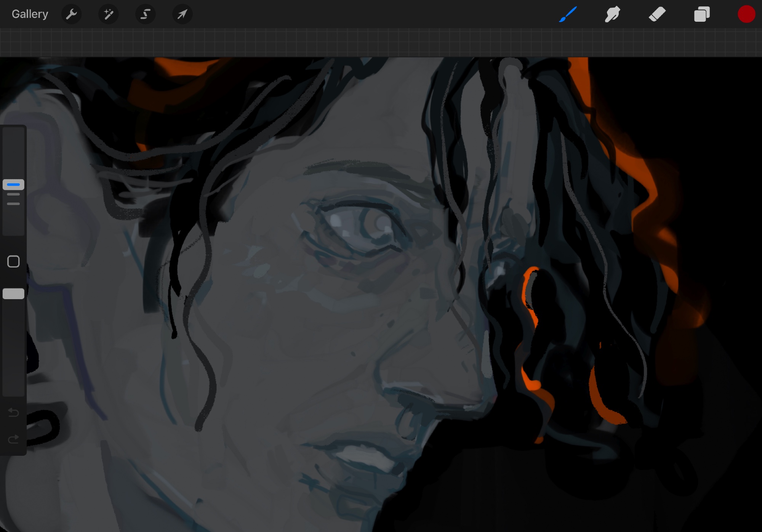The width and height of the screenshot is (762, 532).
Task: Click the gray brush opacity slider handle
Action: coord(13,293)
